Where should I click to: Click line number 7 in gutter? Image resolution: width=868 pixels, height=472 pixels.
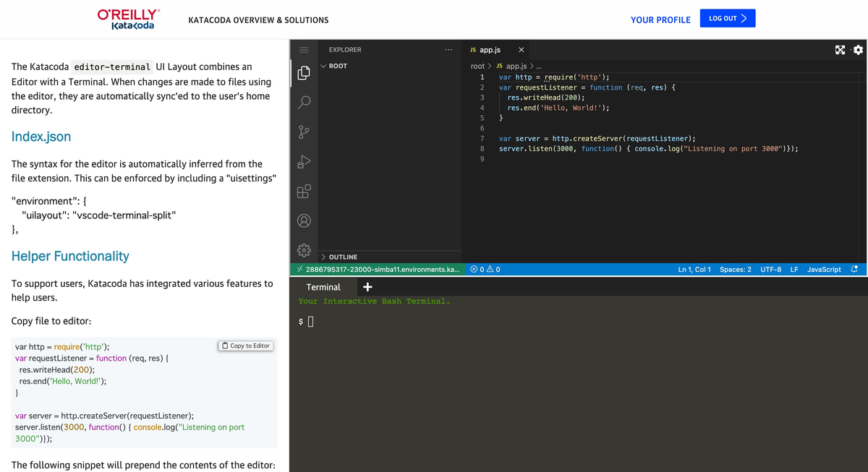[x=482, y=138]
